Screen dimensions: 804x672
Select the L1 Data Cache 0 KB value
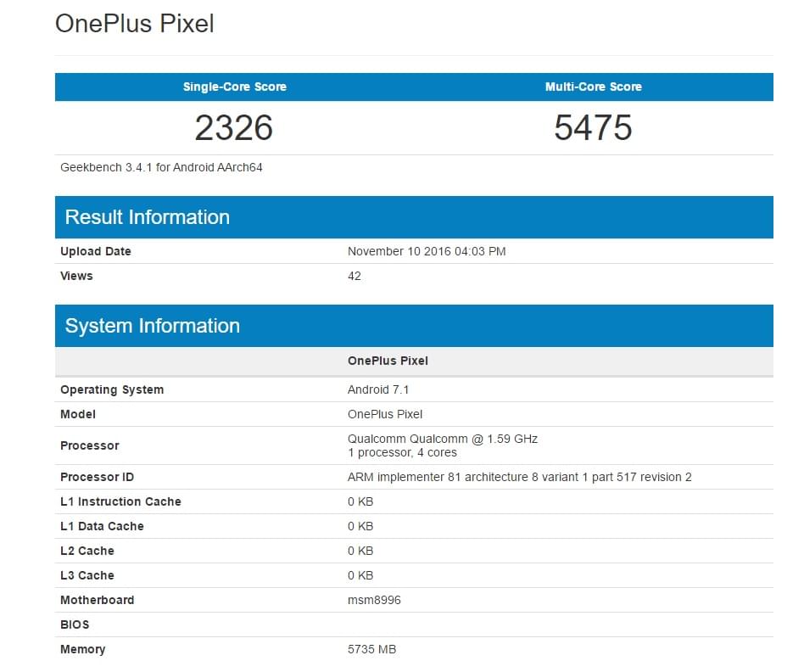(x=360, y=526)
